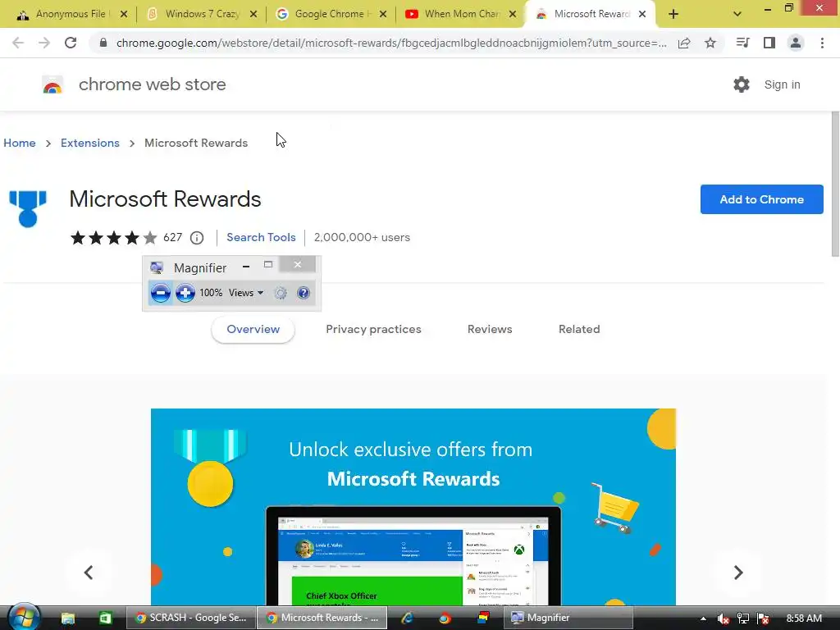The width and height of the screenshot is (840, 630).
Task: Open the tab search chevron
Action: [737, 15]
